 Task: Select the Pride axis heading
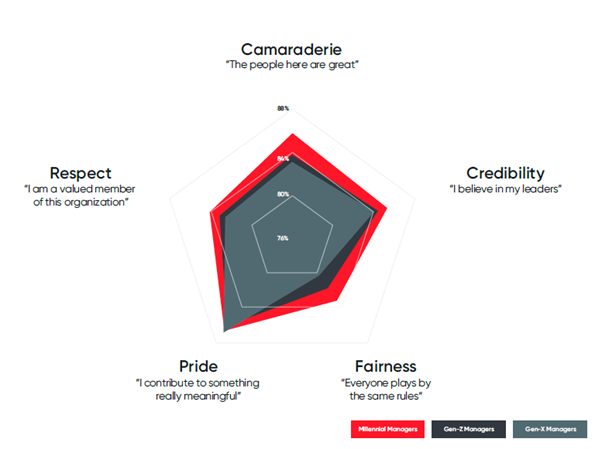point(198,366)
